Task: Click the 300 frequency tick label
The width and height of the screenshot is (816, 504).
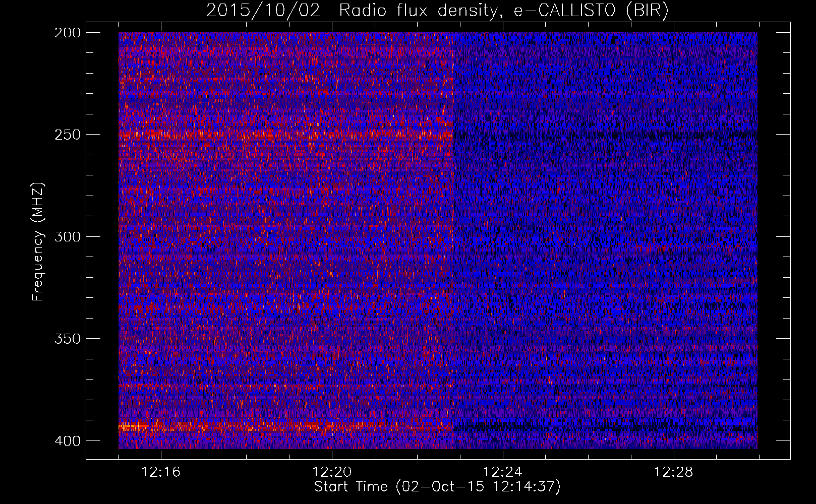Action: (67, 237)
